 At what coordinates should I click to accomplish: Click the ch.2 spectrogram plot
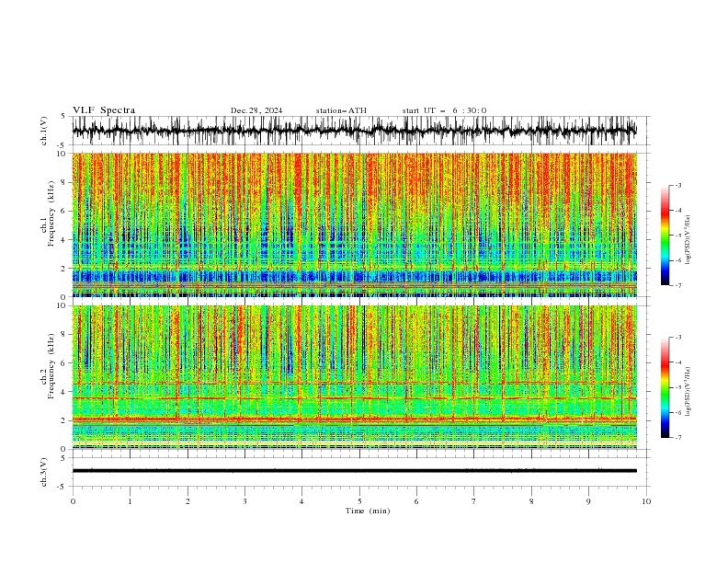(x=355, y=377)
